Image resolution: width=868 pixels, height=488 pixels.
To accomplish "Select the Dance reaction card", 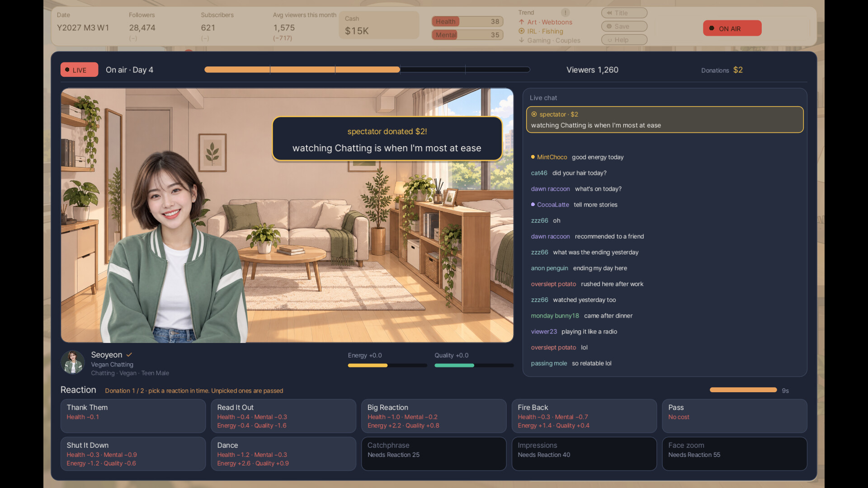I will 283,454.
